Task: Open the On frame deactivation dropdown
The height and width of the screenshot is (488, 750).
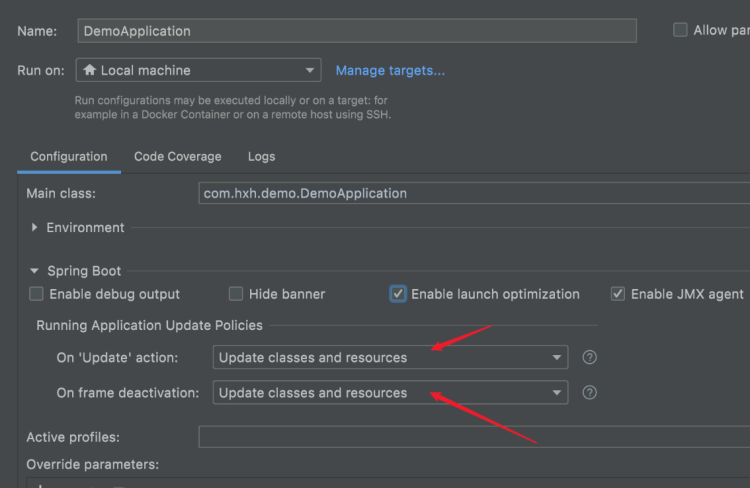Action: (390, 393)
